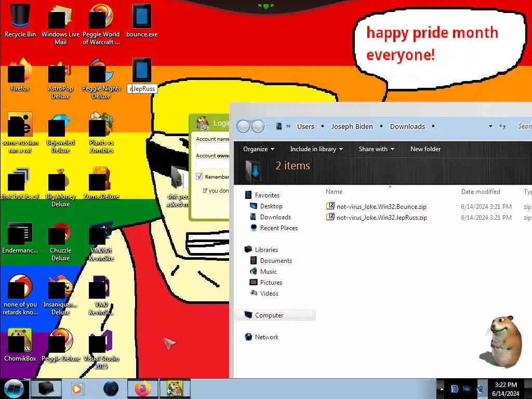The image size is (532, 399).
Task: Click New folder in Explorer toolbar
Action: [x=425, y=149]
